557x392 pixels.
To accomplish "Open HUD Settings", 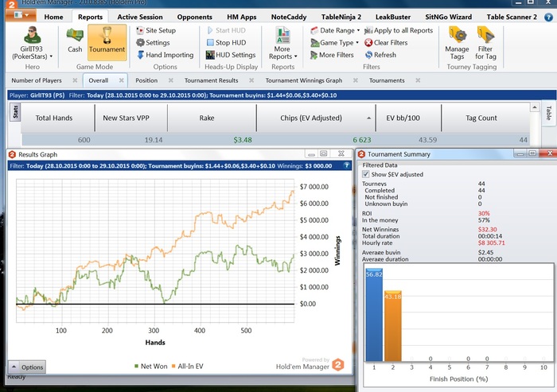I will [231, 55].
